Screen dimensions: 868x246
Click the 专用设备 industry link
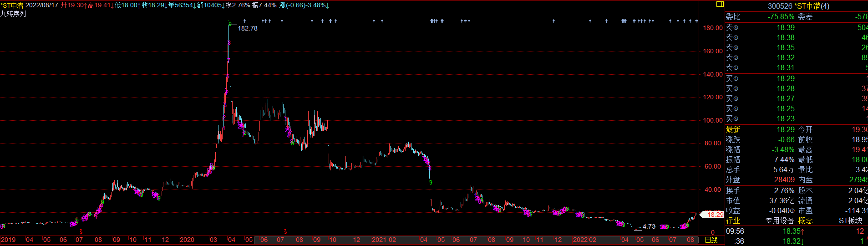[x=780, y=220]
